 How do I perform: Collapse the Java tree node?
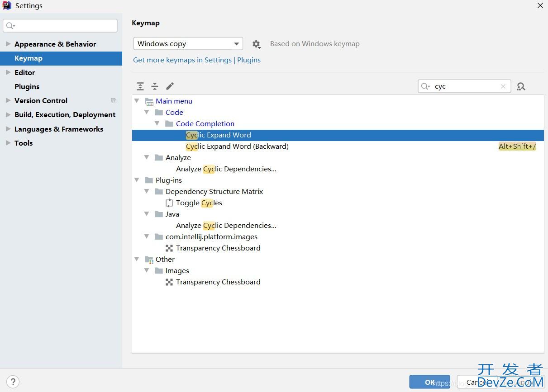tap(147, 214)
